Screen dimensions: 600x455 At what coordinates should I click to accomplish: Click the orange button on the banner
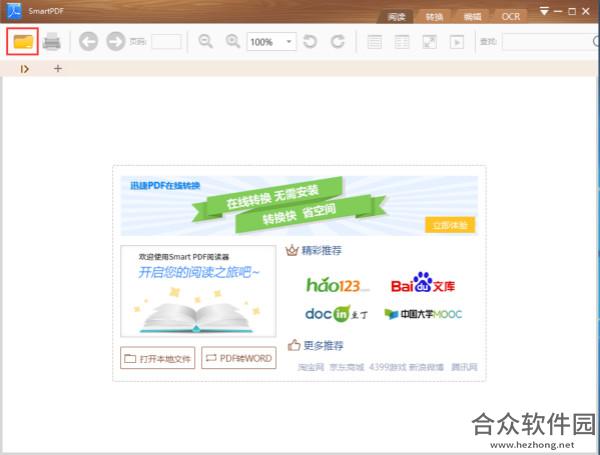point(450,225)
